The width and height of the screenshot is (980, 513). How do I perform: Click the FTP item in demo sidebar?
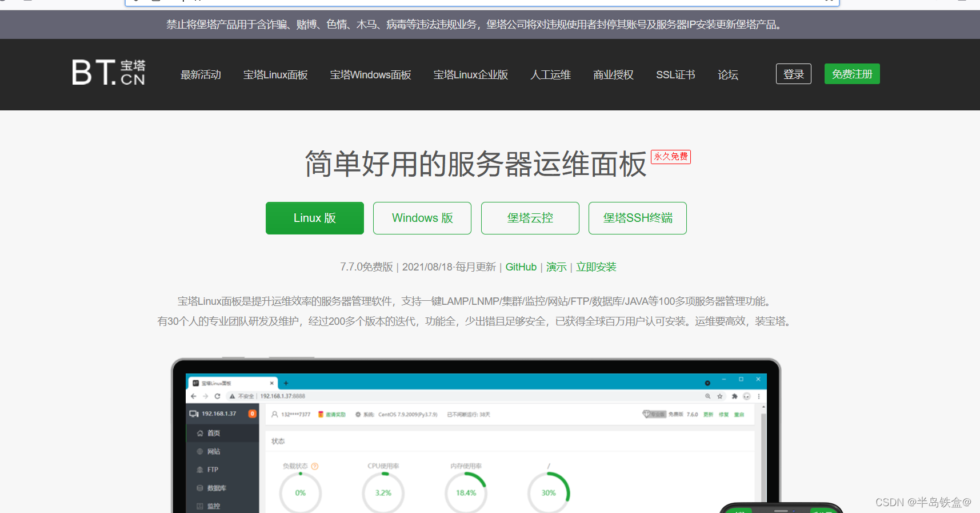coord(212,470)
